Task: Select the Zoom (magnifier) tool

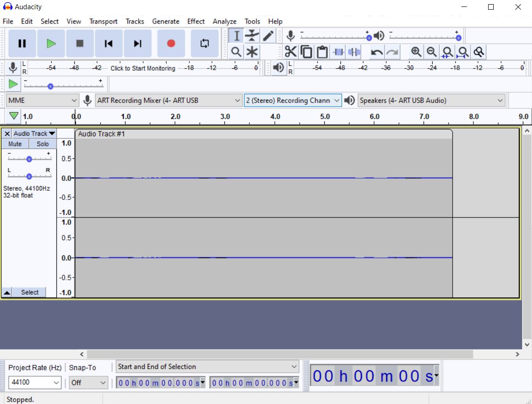Action: tap(236, 52)
